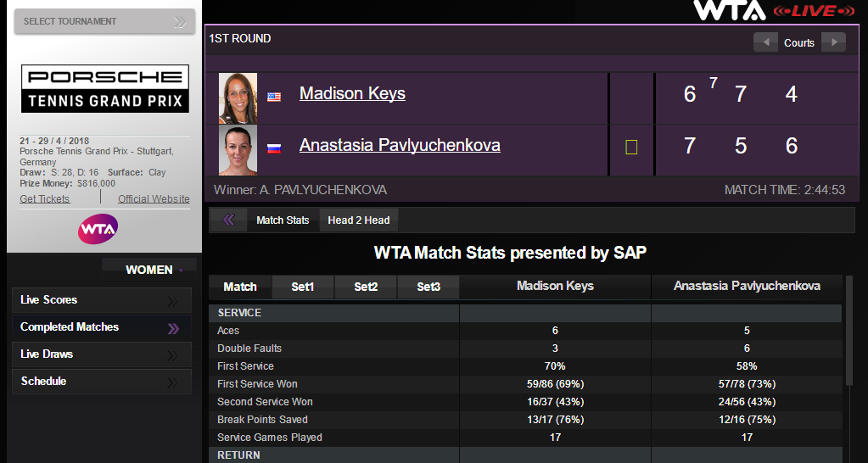Screen dimensions: 868x463
Task: Click the next court arrow
Action: click(x=834, y=42)
